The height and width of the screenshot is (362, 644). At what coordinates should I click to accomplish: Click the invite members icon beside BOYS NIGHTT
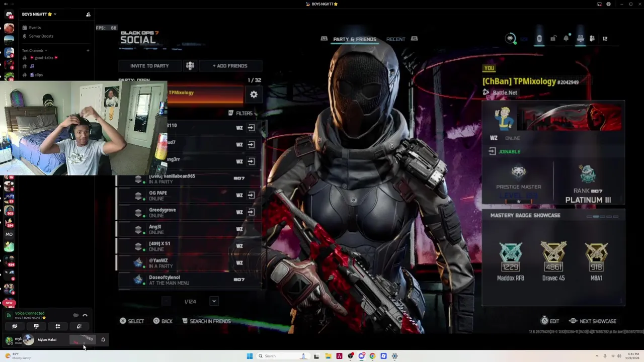click(88, 15)
